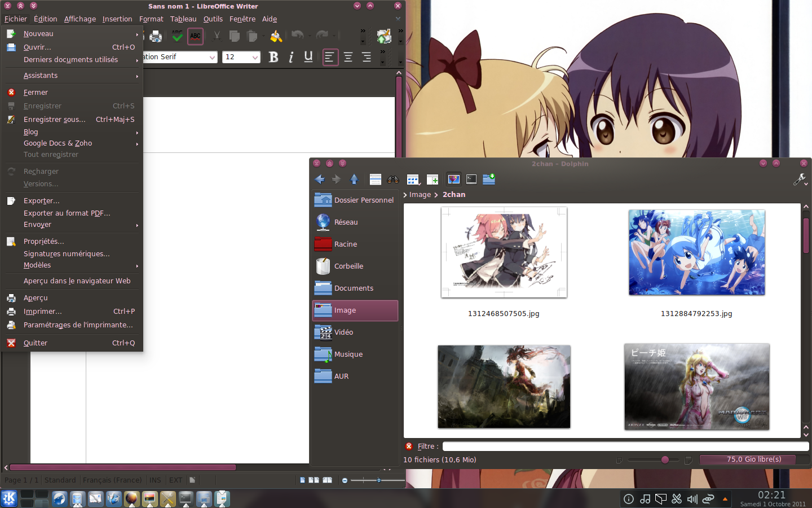Select Exporter au format PDF...
The image size is (812, 508).
[x=73, y=213]
